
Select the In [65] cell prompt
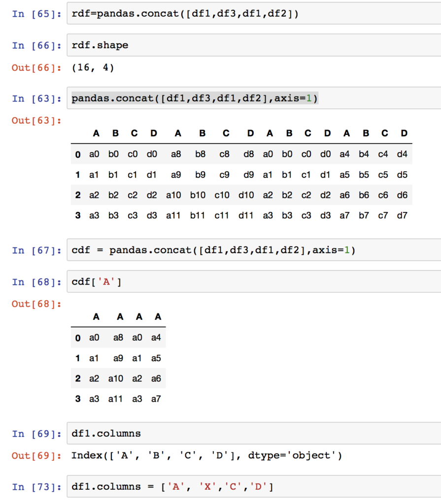click(36, 14)
